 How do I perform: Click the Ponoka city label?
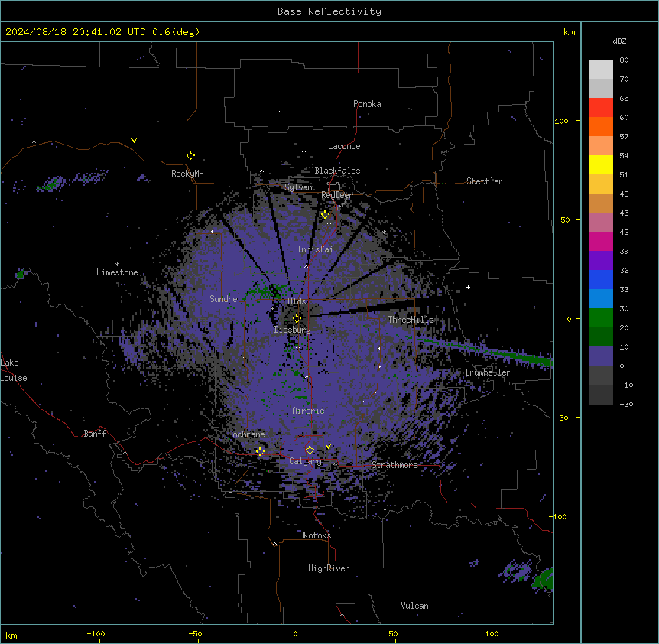point(367,104)
